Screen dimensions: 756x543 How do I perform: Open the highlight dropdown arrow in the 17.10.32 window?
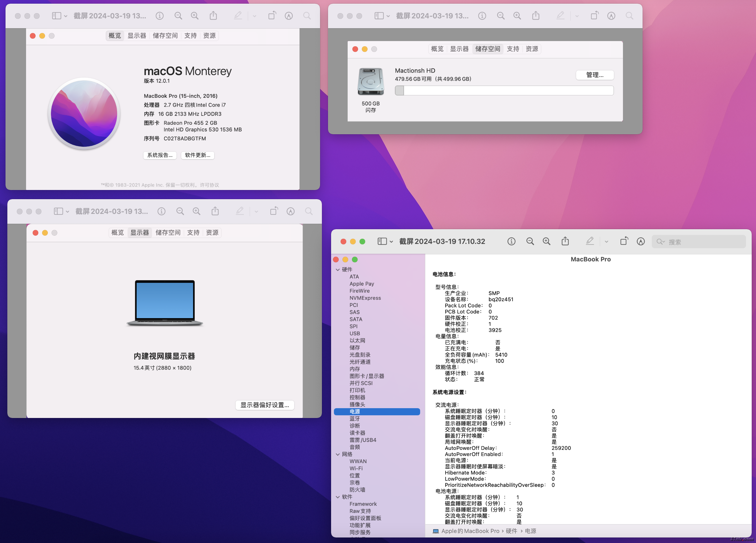coord(606,241)
